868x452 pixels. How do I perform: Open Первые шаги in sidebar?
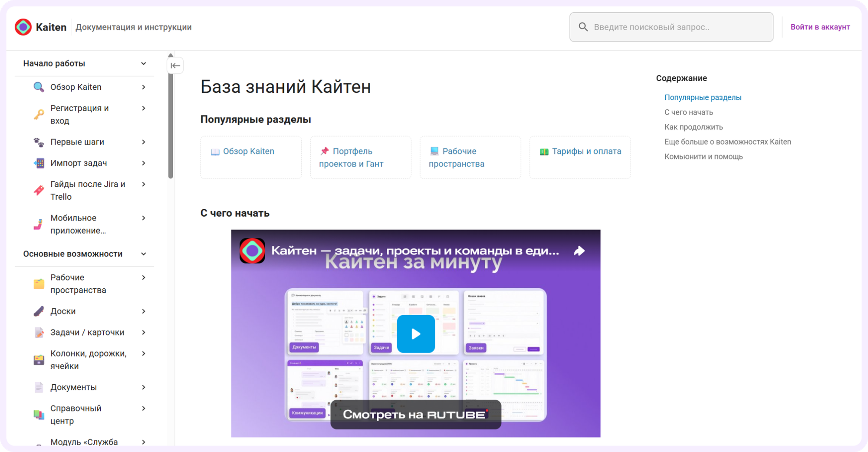77,142
